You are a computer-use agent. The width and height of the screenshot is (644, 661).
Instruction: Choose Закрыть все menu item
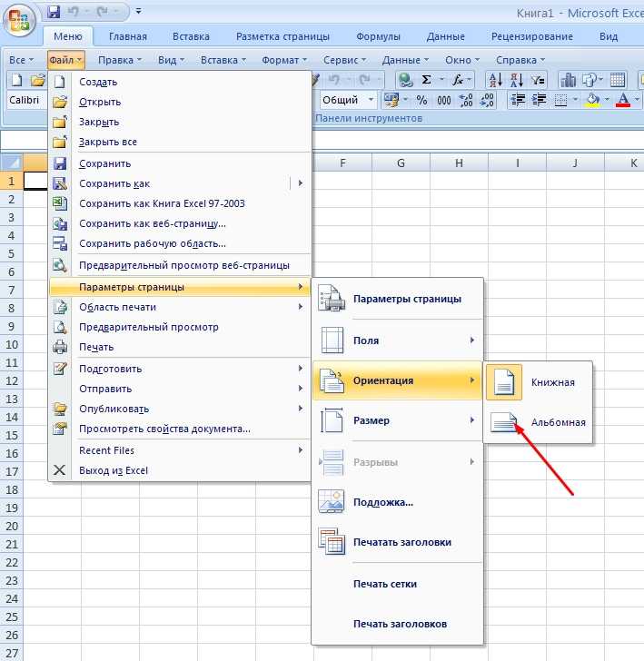pos(180,142)
